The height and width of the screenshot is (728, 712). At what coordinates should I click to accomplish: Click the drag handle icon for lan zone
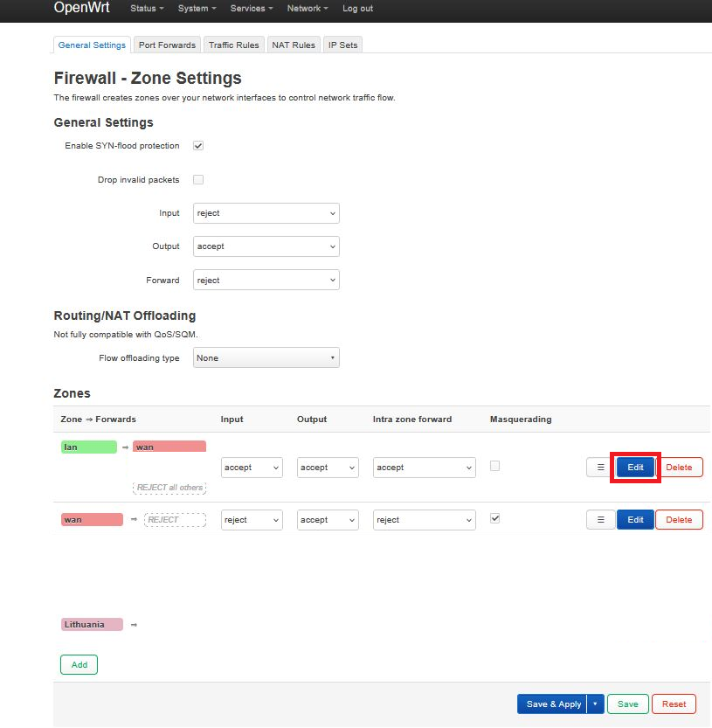[599, 468]
